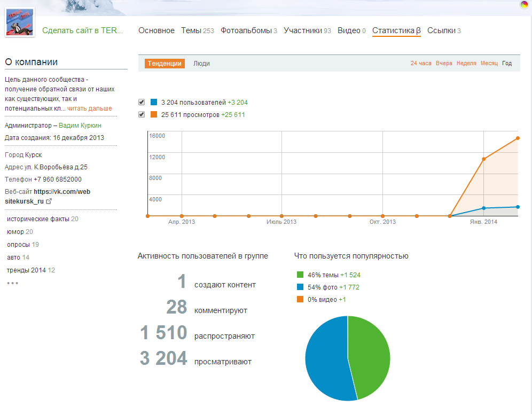The image size is (532, 414).
Task: Open the external link icon near website
Action: (x=49, y=201)
